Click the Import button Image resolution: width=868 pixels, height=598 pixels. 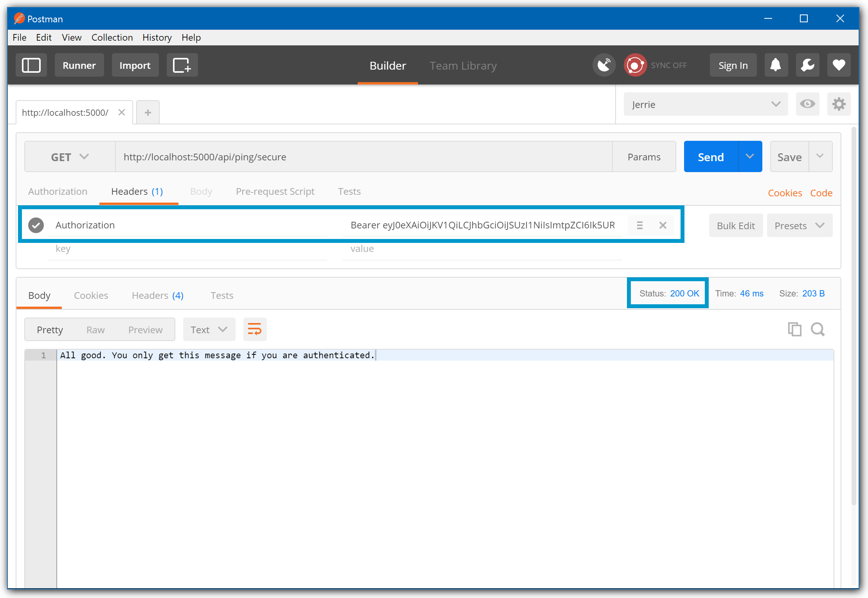(x=135, y=65)
